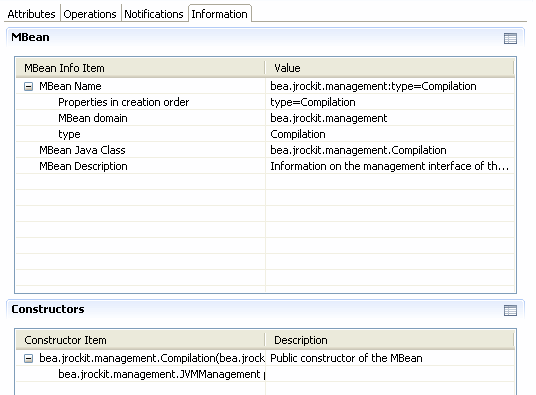Collapse the Constructors section by its title

point(48,309)
